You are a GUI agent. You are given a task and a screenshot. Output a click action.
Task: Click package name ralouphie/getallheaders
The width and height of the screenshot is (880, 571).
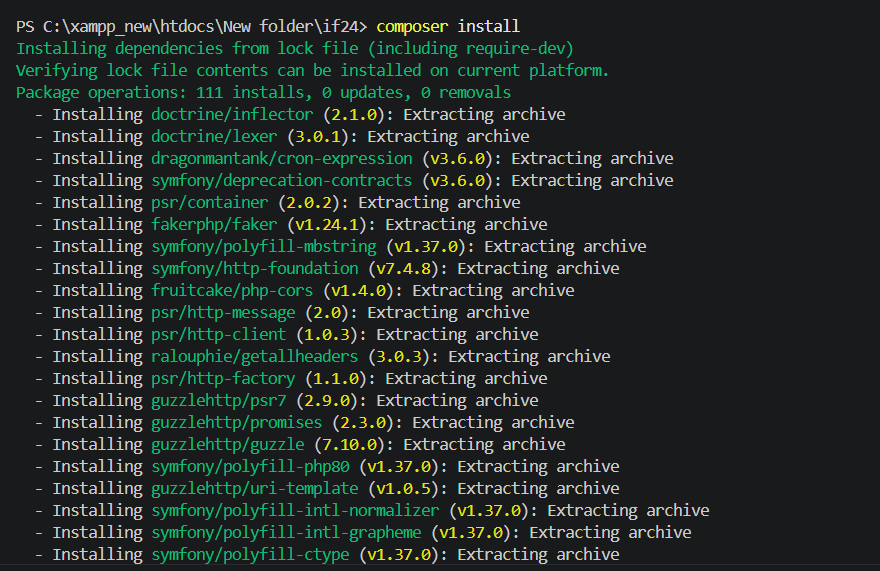255,357
